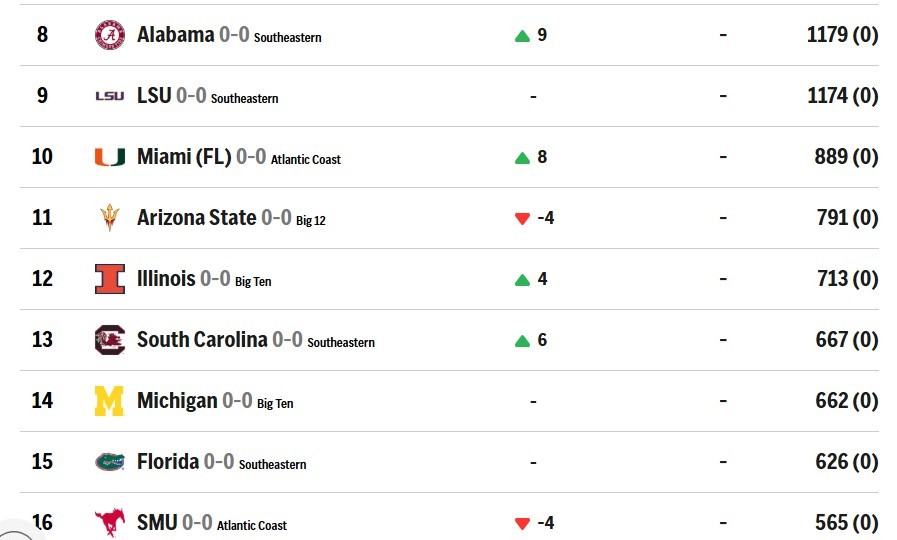Click the Arizona State pitchfork logo
The height and width of the screenshot is (540, 897).
109,218
